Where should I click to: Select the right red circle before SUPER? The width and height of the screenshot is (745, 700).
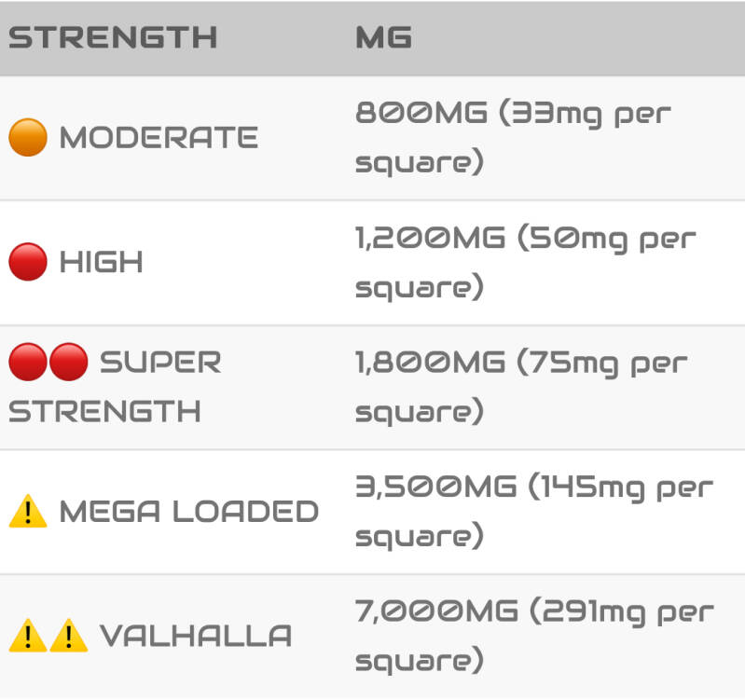[x=68, y=361]
